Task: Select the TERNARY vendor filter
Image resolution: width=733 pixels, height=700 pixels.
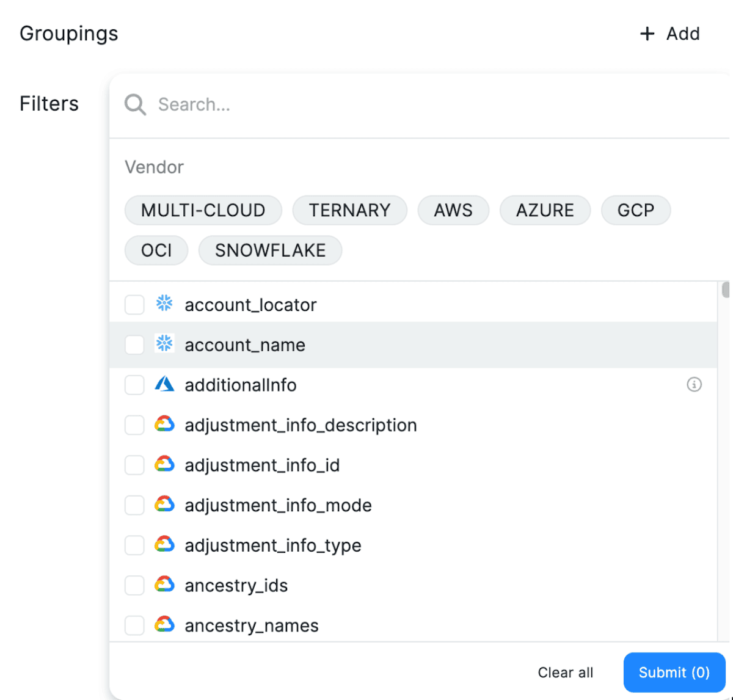Action: pos(349,210)
